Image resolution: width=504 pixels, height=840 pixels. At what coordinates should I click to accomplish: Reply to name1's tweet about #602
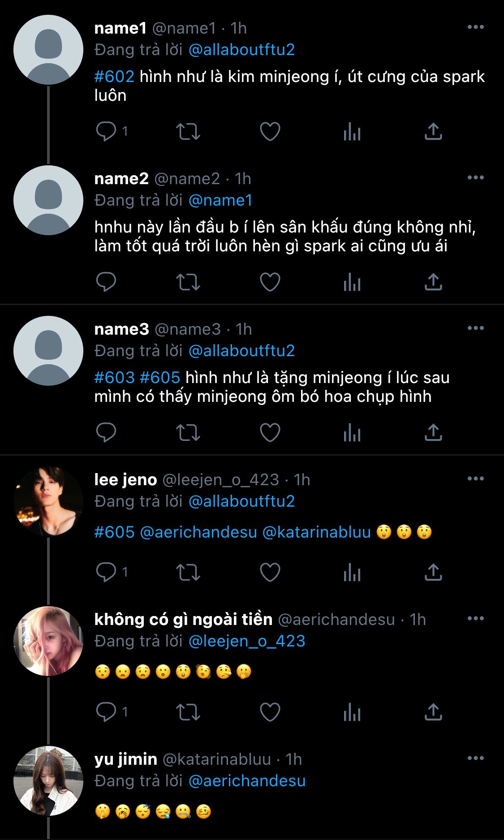(106, 132)
